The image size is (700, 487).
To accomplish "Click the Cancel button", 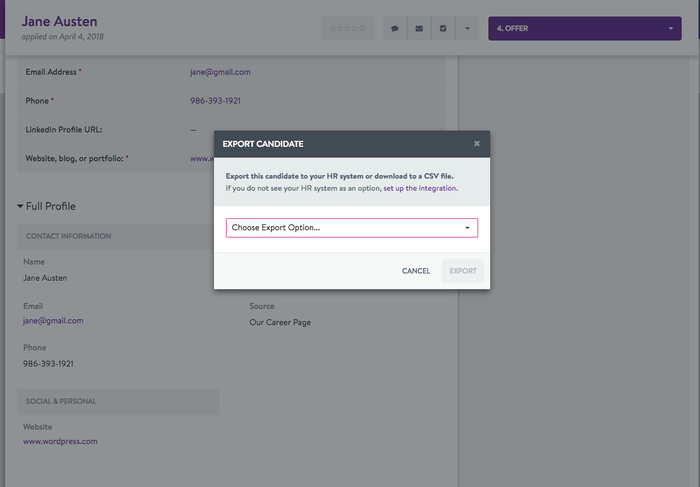I will [416, 271].
